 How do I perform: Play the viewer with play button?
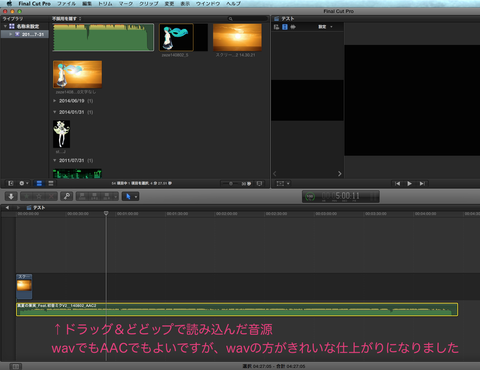[x=409, y=184]
